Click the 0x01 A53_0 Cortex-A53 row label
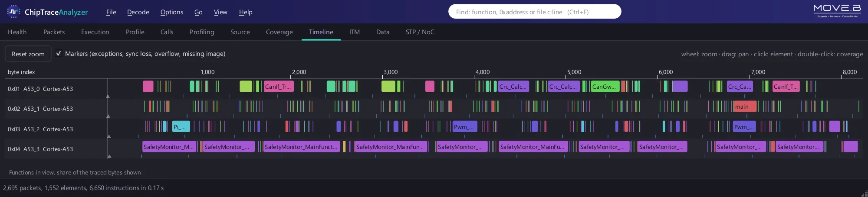868x197 pixels. pos(40,89)
